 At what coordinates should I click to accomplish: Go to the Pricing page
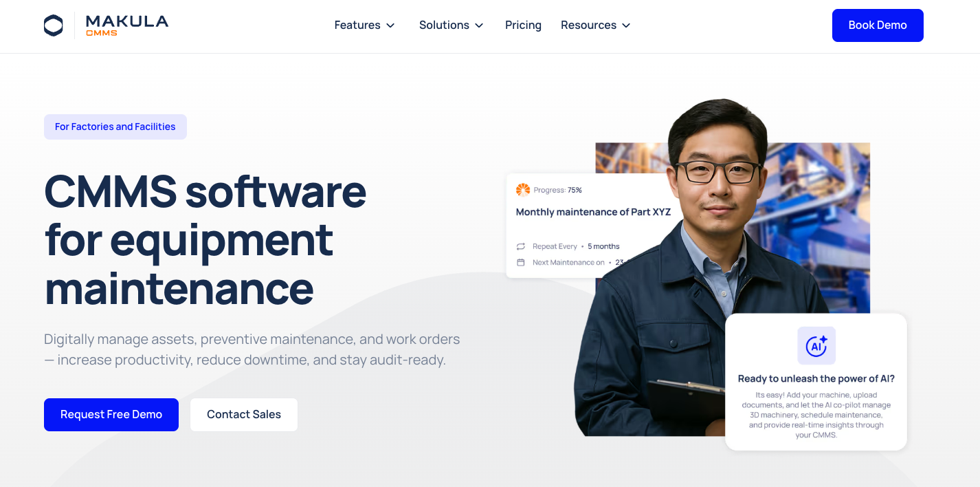[523, 25]
